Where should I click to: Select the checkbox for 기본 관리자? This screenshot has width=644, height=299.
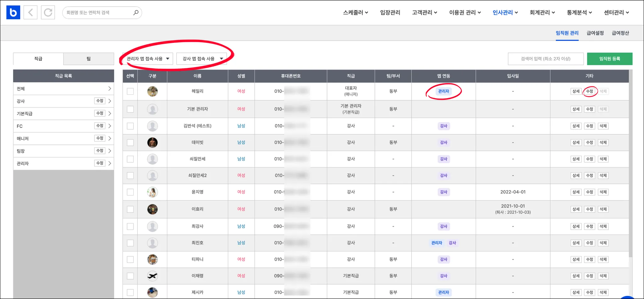pyautogui.click(x=130, y=109)
